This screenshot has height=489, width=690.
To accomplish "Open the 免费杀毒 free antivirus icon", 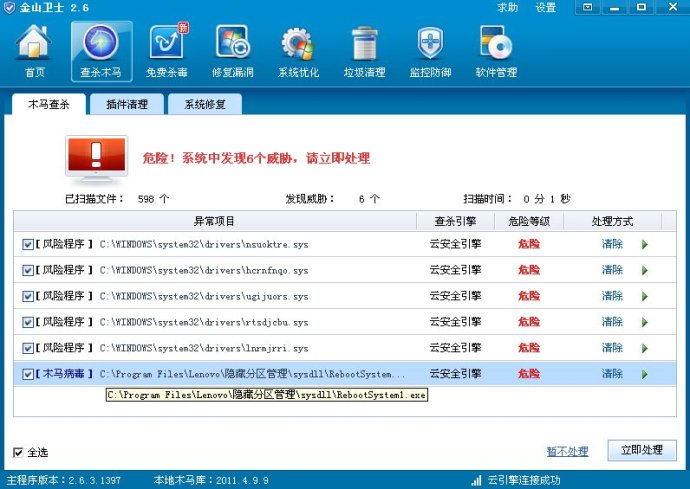I will [x=167, y=41].
